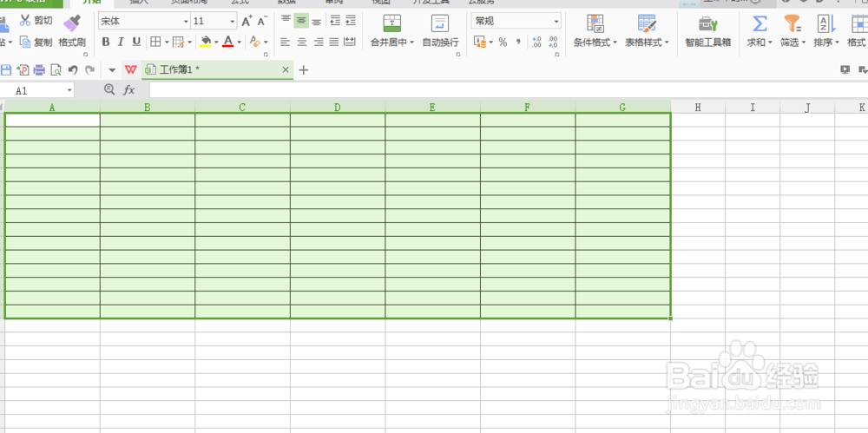
Task: Open the font color dropdown arrow
Action: (x=240, y=42)
